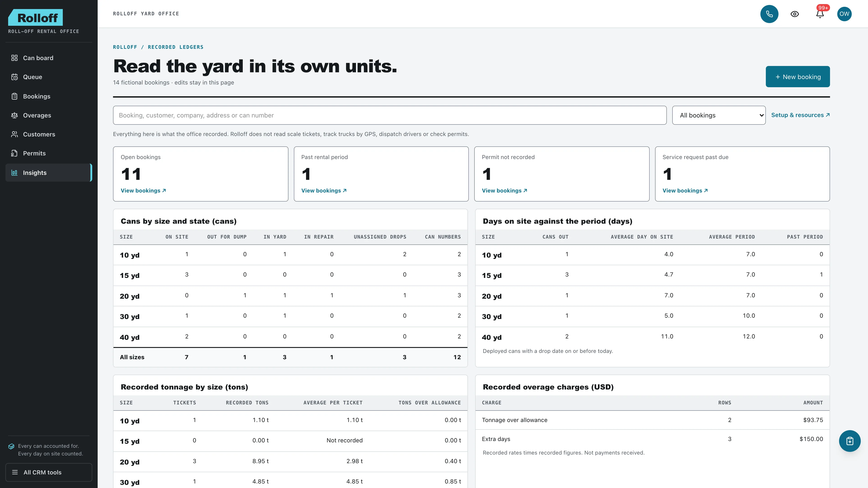Image resolution: width=868 pixels, height=488 pixels.
Task: View bookings under Past rental period card
Action: pyautogui.click(x=324, y=191)
